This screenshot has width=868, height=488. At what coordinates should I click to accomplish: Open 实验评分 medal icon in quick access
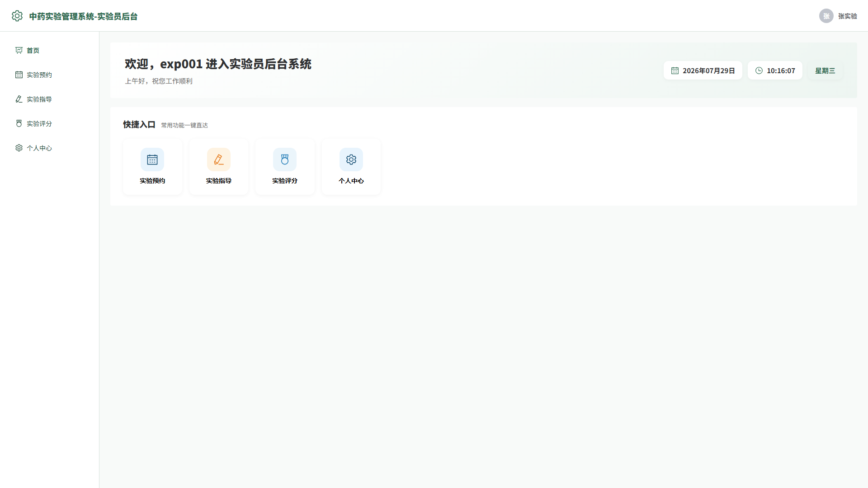[x=285, y=160]
